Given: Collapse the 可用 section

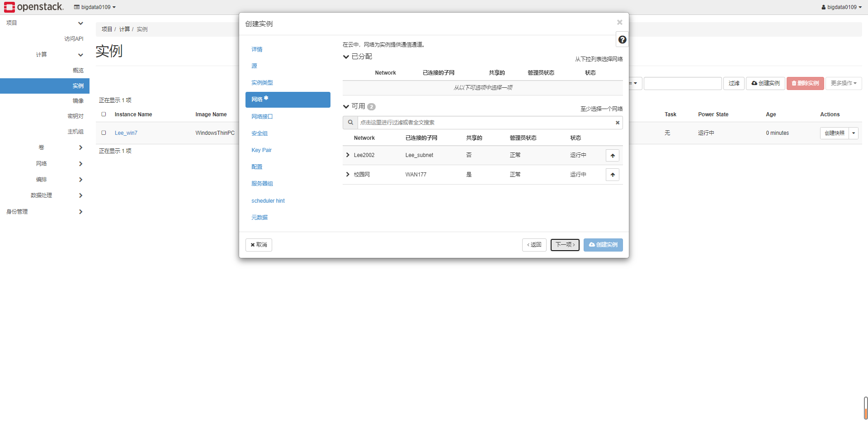Looking at the screenshot, I should (346, 107).
